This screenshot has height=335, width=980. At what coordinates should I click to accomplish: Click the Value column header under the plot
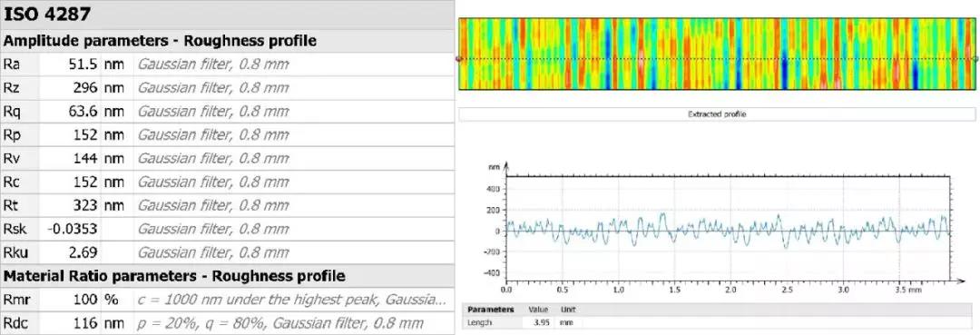click(x=538, y=310)
